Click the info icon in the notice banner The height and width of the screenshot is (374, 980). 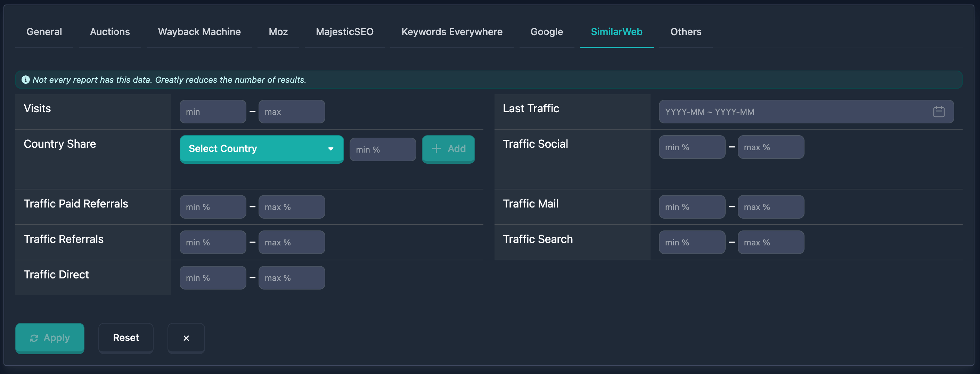click(x=25, y=80)
